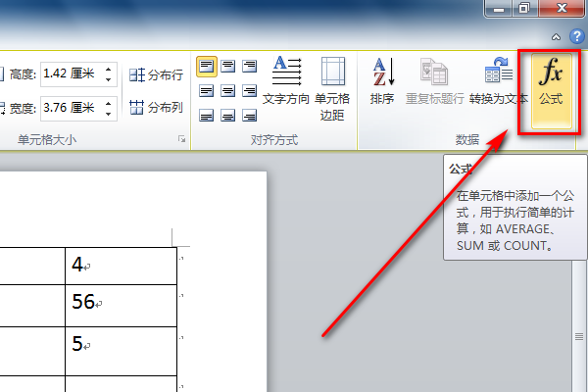
Task: Click table cell containing 4
Action: 121,266
